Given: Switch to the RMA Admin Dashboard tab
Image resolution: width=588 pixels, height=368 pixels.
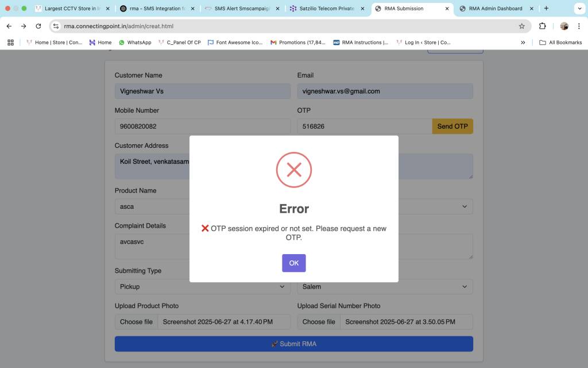Looking at the screenshot, I should pyautogui.click(x=495, y=9).
